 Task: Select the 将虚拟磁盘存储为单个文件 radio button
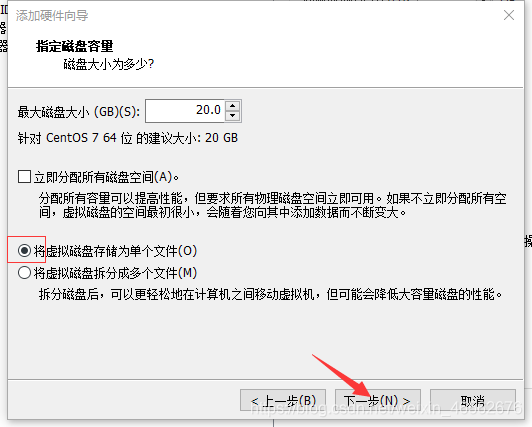24,251
